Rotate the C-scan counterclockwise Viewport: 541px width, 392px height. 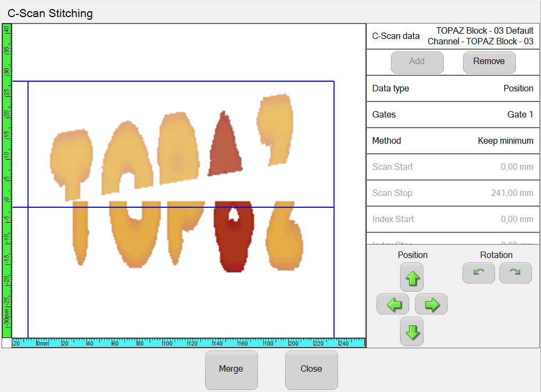pos(479,273)
